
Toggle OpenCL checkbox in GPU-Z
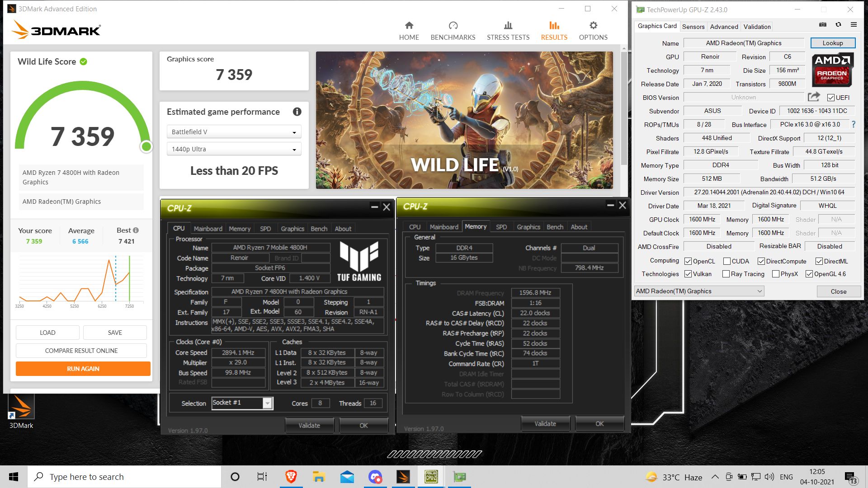point(688,261)
